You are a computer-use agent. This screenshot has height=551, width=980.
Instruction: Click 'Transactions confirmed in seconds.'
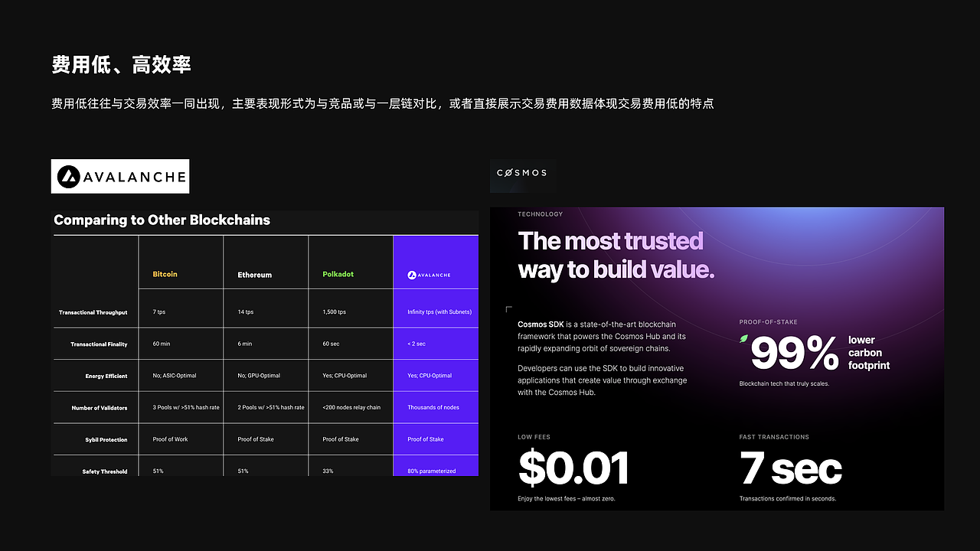788,499
